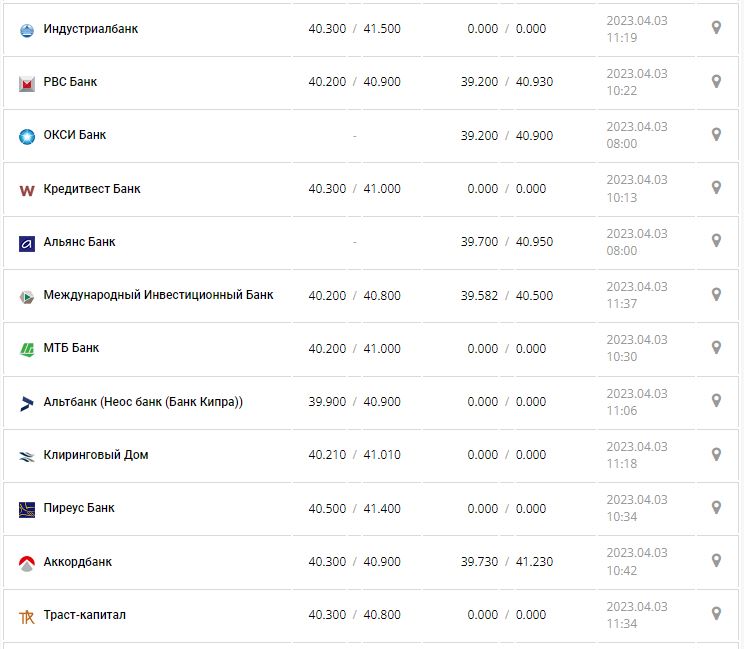
Task: Open Международный Инвестиционный Банк link
Action: point(158,295)
